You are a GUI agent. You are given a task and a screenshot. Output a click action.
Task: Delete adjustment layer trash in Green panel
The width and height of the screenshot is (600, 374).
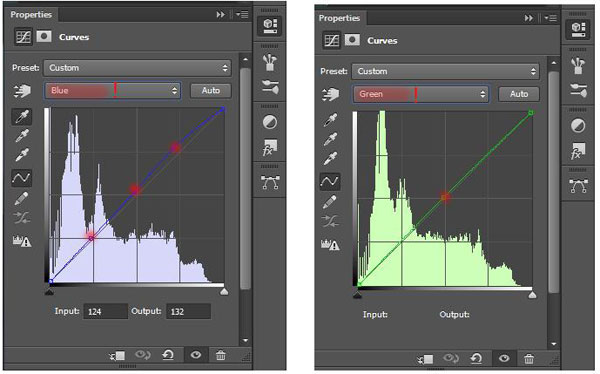point(529,358)
